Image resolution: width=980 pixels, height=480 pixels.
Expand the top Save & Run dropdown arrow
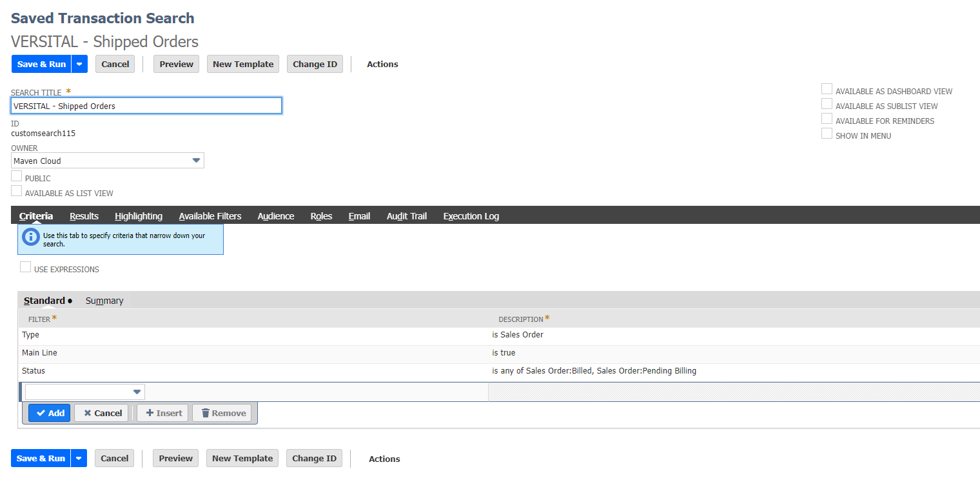[x=79, y=64]
